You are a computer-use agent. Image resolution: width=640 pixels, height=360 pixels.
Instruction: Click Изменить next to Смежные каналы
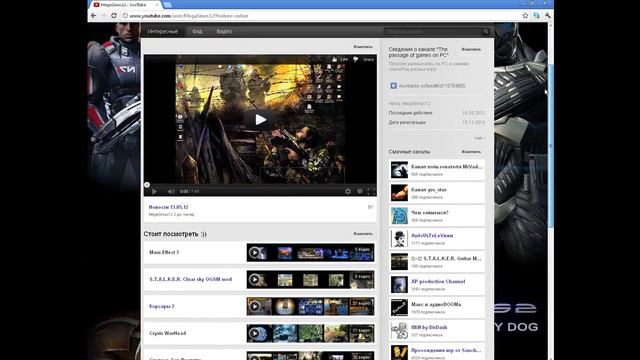tap(471, 151)
